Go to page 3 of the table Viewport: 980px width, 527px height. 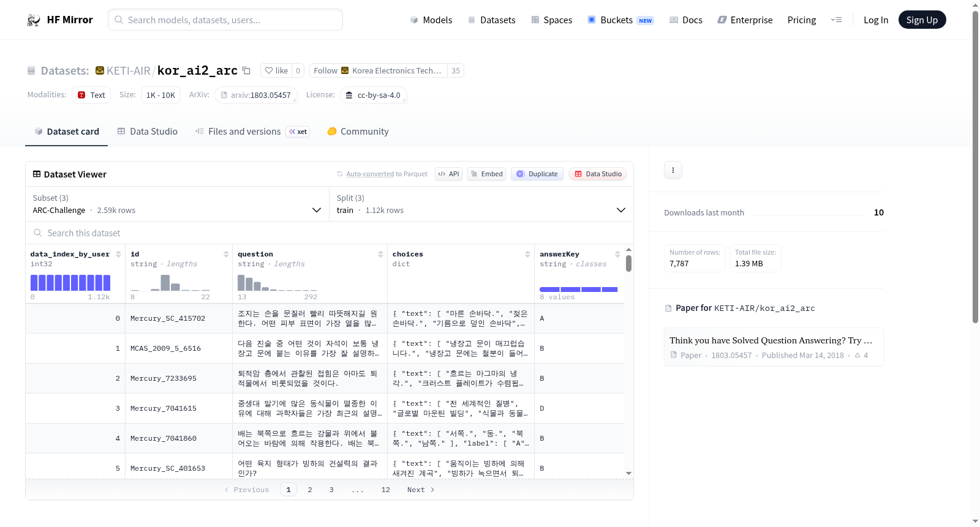(331, 490)
